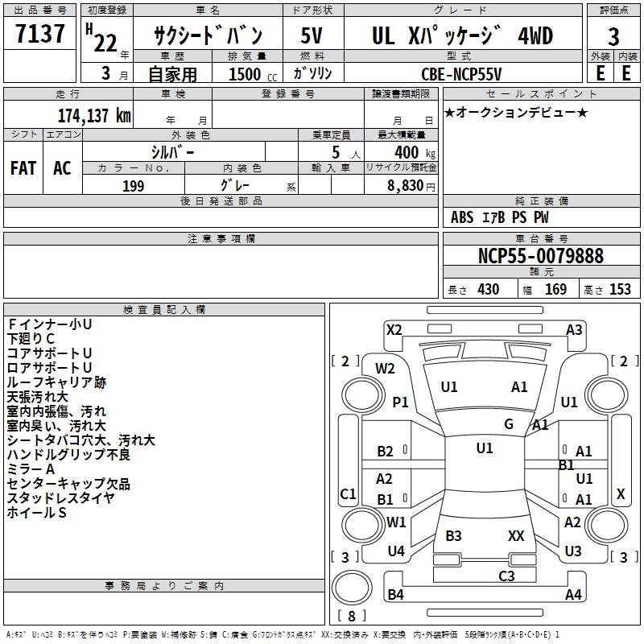This screenshot has width=644, height=644.
Task: Select width value 169
Action: [x=555, y=289]
